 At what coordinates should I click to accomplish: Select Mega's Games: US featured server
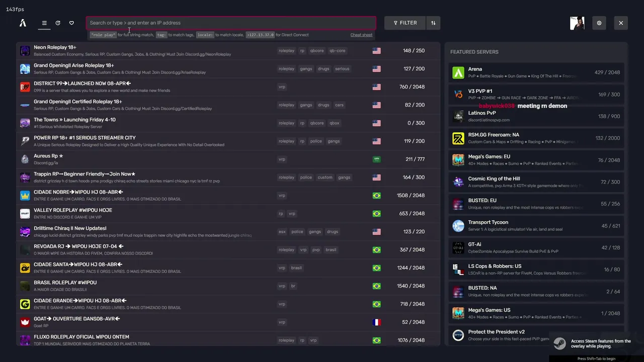click(x=536, y=313)
